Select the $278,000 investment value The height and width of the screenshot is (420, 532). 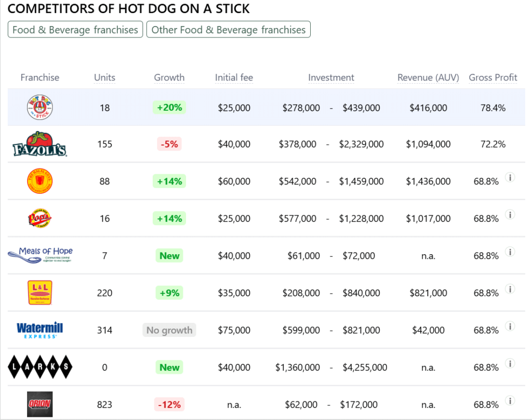301,108
